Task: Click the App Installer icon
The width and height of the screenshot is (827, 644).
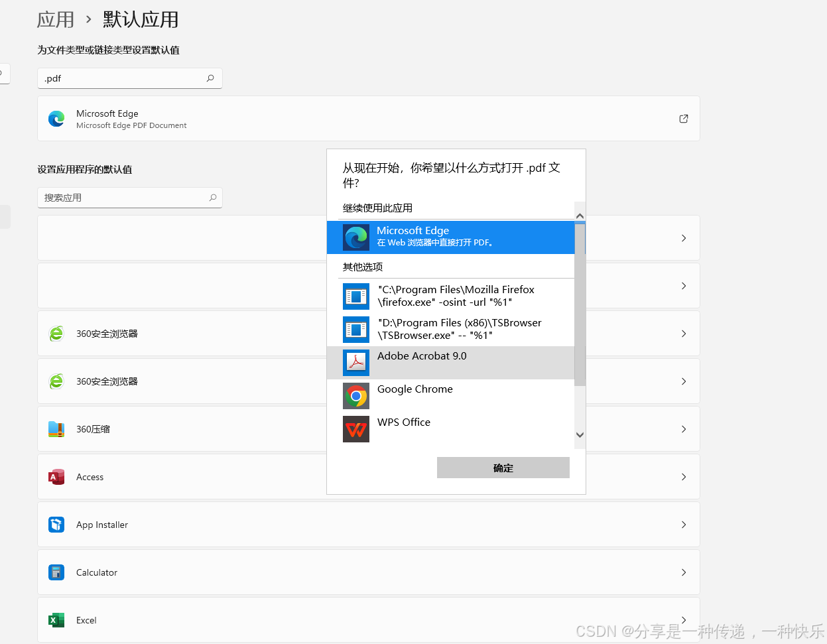Action: (x=56, y=525)
